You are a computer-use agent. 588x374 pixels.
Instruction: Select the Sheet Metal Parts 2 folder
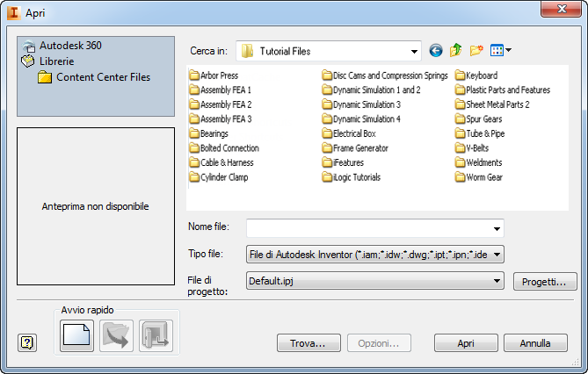coord(492,104)
